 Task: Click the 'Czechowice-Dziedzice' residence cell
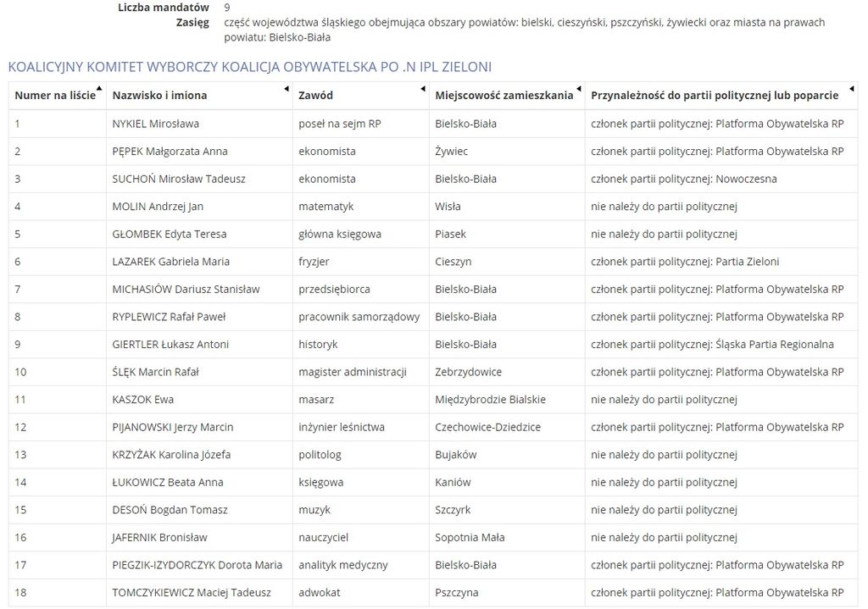487,427
